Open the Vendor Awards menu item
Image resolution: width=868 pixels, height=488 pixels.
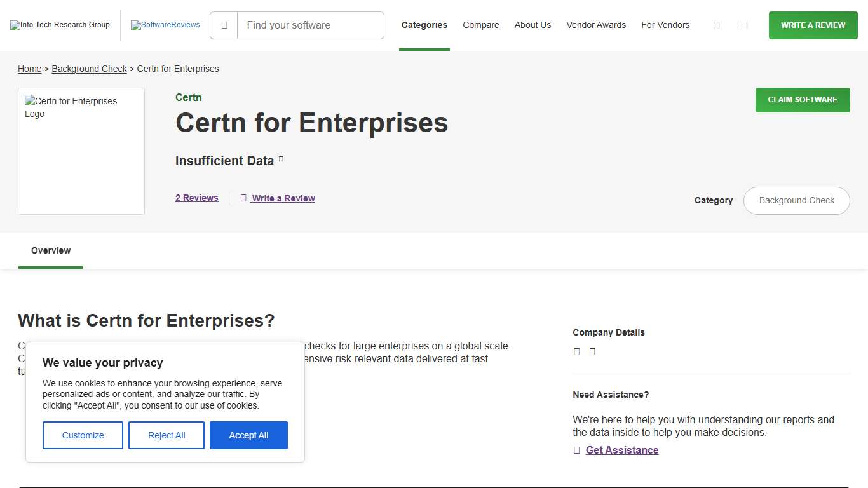(x=596, y=25)
